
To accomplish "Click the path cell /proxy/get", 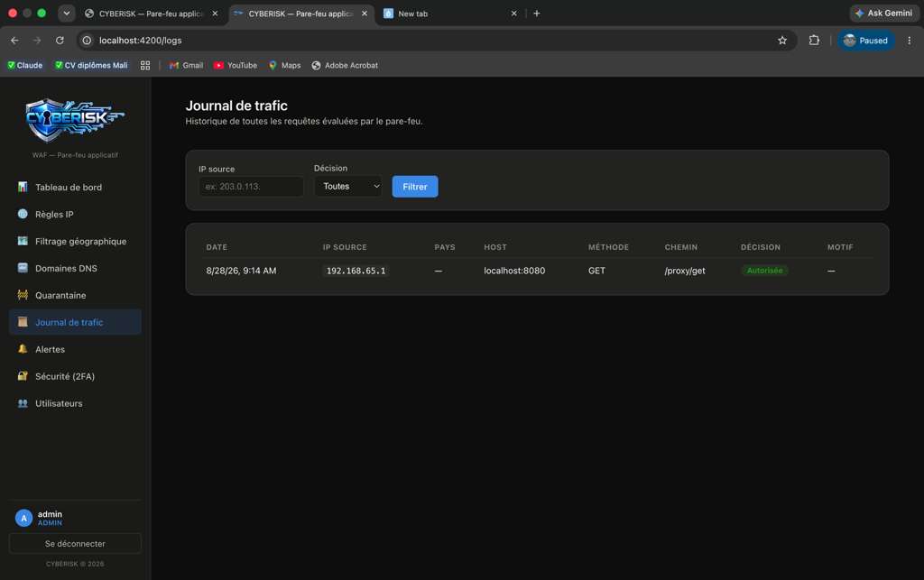I will [x=685, y=271].
